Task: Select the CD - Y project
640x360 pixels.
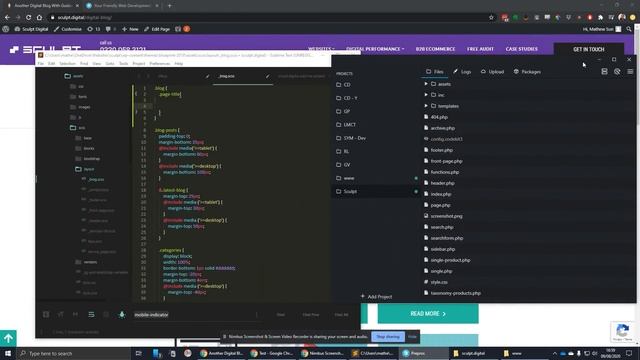Action: [x=376, y=98]
